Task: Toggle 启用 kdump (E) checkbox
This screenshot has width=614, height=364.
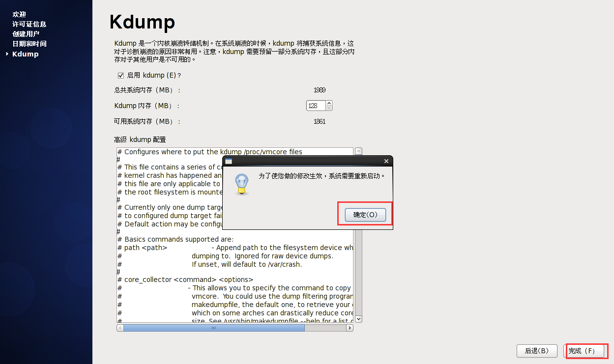Action: click(120, 75)
